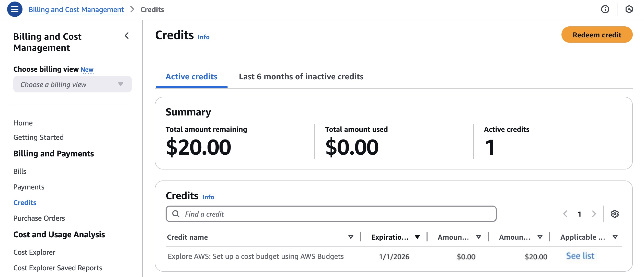Focus the Find a credit search field
Screen dimensions: 644x277
point(331,214)
